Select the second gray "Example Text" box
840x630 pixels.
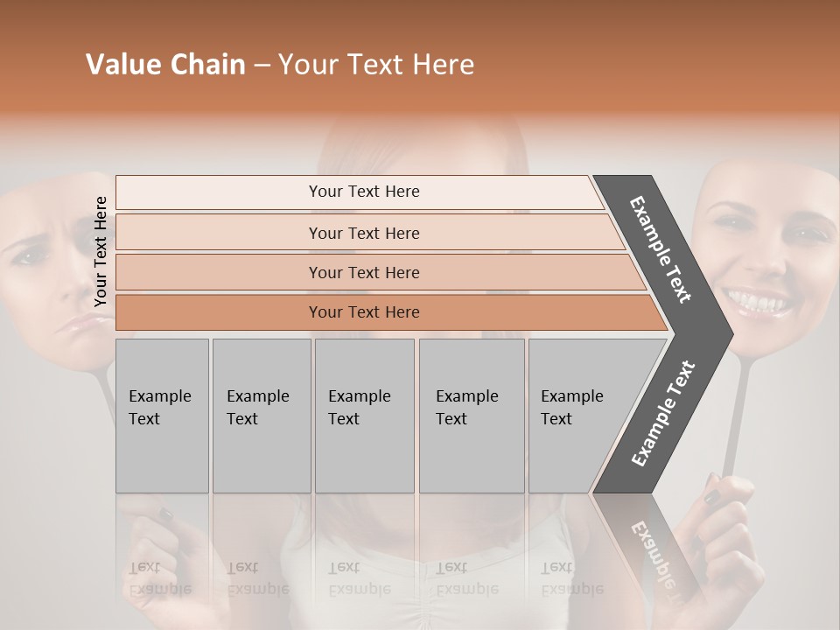(261, 416)
